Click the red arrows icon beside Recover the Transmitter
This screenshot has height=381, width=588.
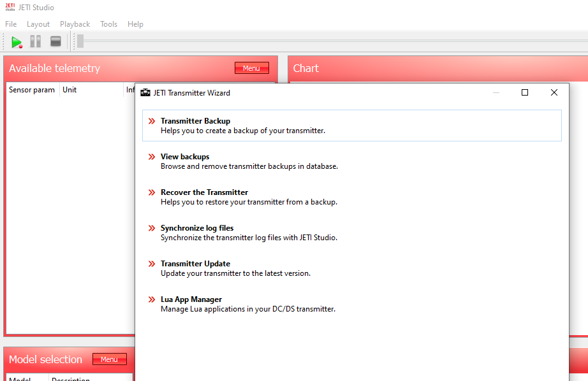point(152,192)
